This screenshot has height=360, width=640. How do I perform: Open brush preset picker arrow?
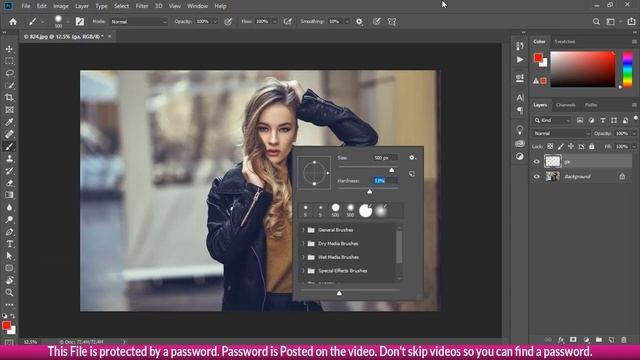point(68,22)
